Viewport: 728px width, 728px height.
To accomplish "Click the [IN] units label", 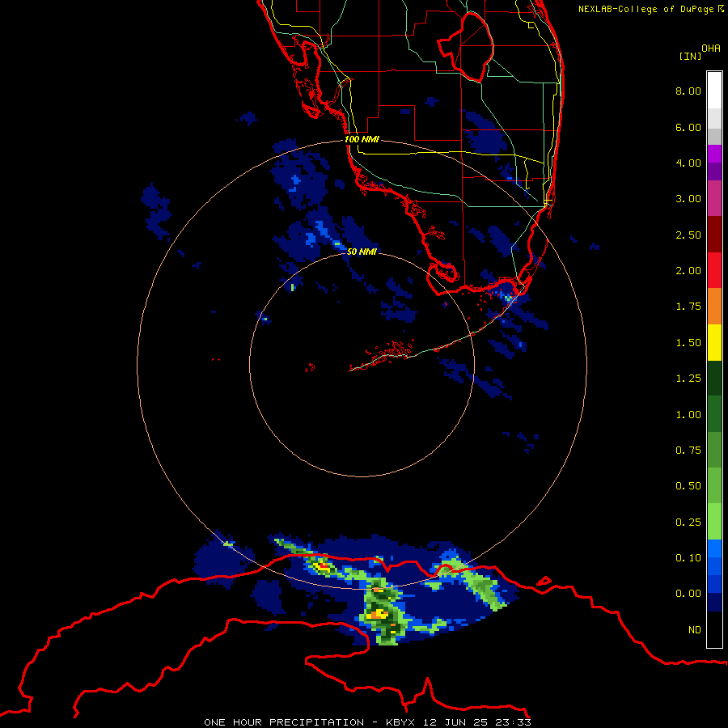I will tap(690, 56).
